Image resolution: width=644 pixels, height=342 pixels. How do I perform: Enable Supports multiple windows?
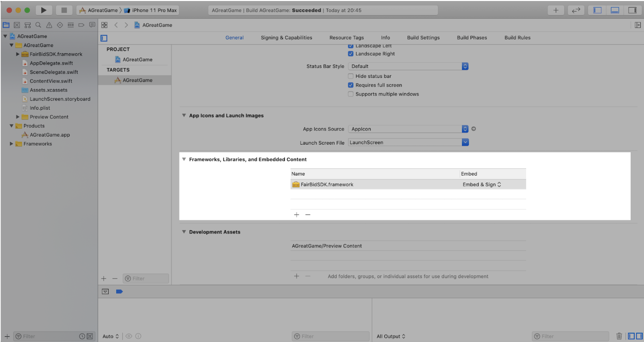point(351,94)
